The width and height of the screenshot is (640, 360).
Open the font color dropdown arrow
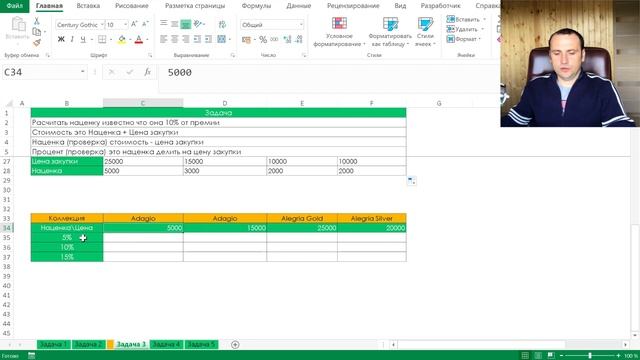[147, 40]
